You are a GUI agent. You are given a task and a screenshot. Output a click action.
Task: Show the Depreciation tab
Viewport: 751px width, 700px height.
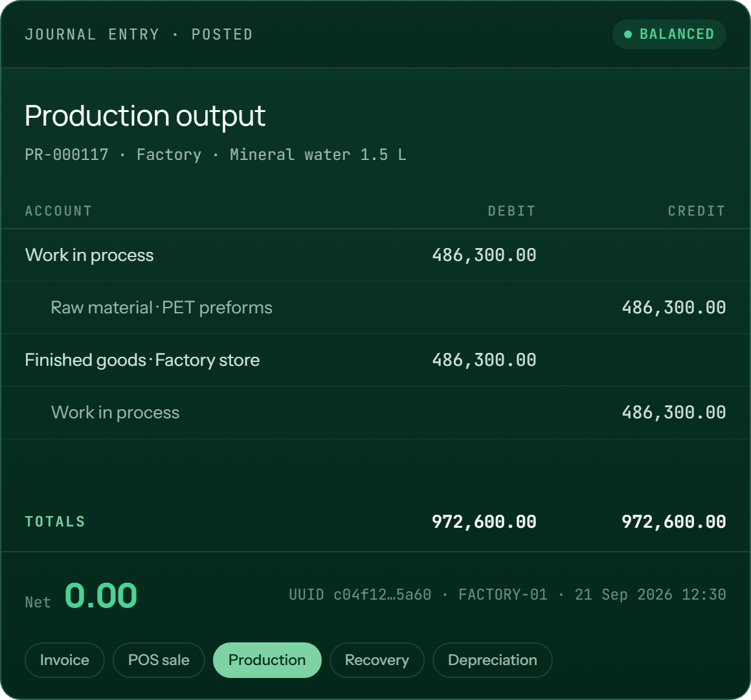point(493,660)
